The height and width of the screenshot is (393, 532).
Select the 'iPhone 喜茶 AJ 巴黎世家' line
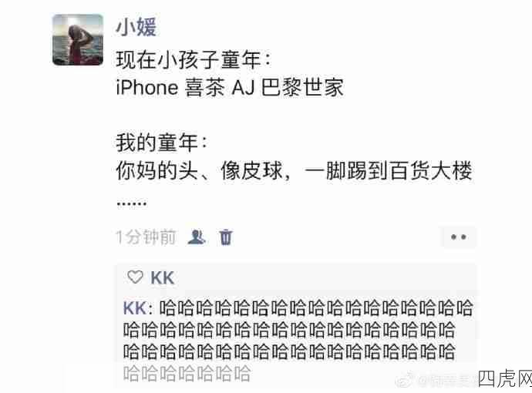pyautogui.click(x=230, y=88)
